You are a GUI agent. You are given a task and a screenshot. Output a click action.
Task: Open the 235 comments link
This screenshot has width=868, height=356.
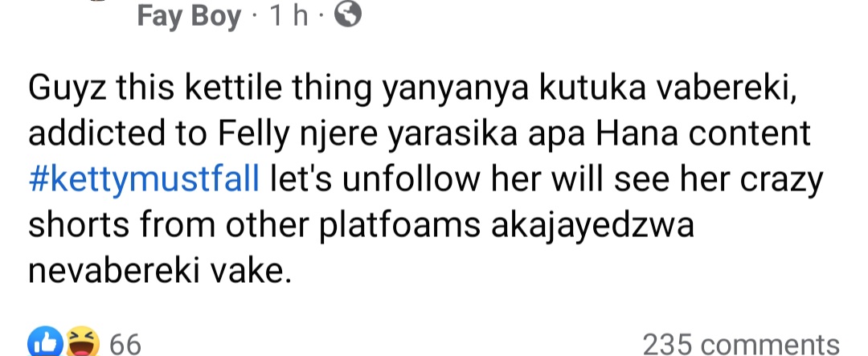pyautogui.click(x=741, y=345)
